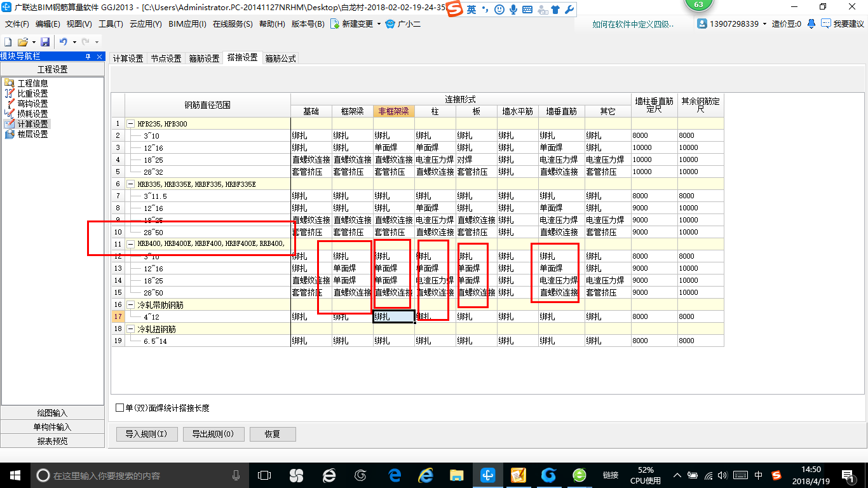Click the 非框架梁 column header
Screen dimensions: 868x488
[x=394, y=111]
